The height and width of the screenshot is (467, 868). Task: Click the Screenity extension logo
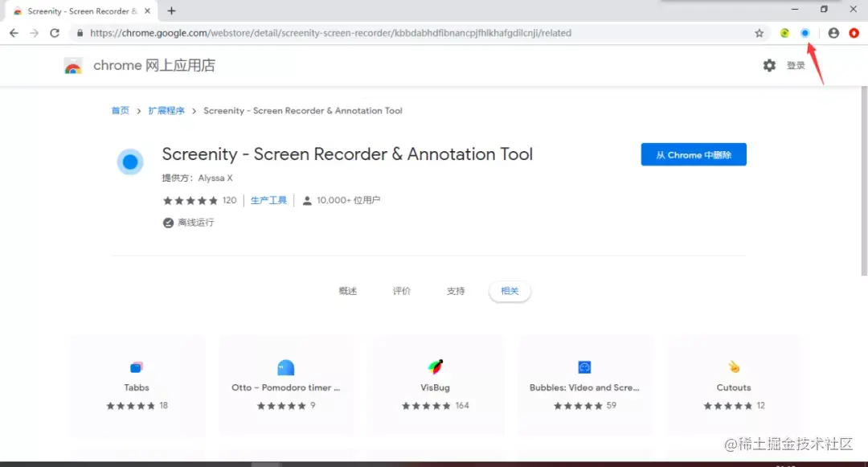point(130,162)
